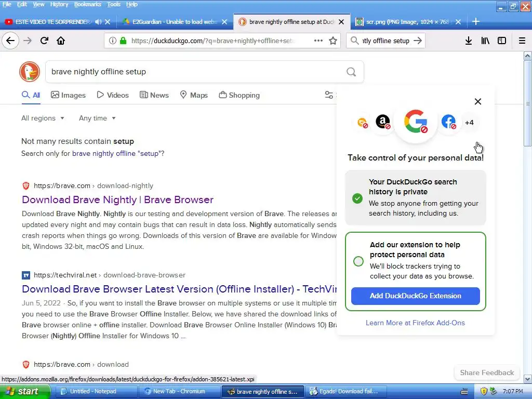
Task: Open the Help menu
Action: coord(131,4)
